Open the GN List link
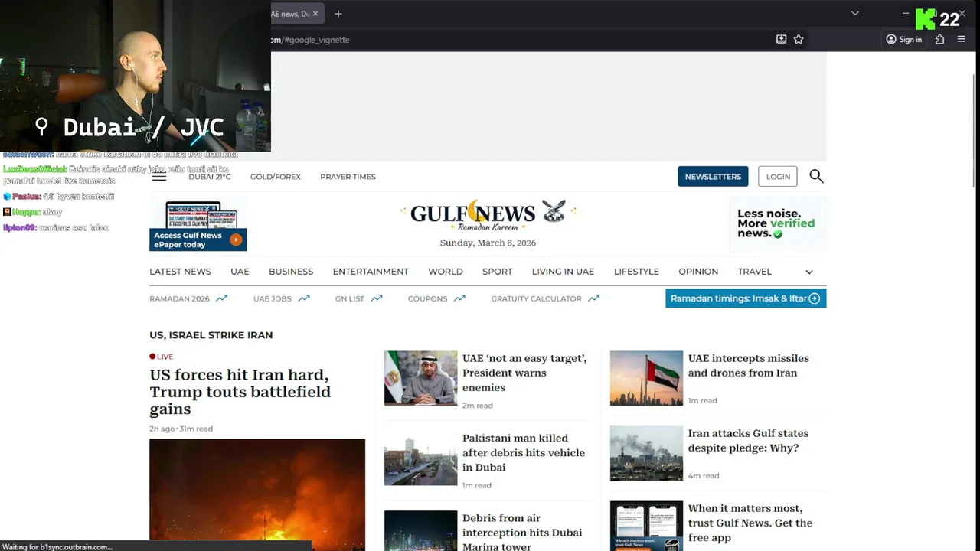Image resolution: width=980 pixels, height=551 pixels. pos(349,298)
